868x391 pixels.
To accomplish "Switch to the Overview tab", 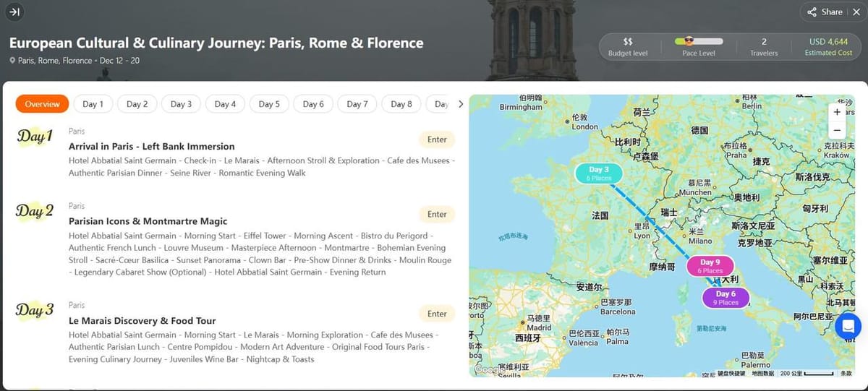I will [x=42, y=104].
